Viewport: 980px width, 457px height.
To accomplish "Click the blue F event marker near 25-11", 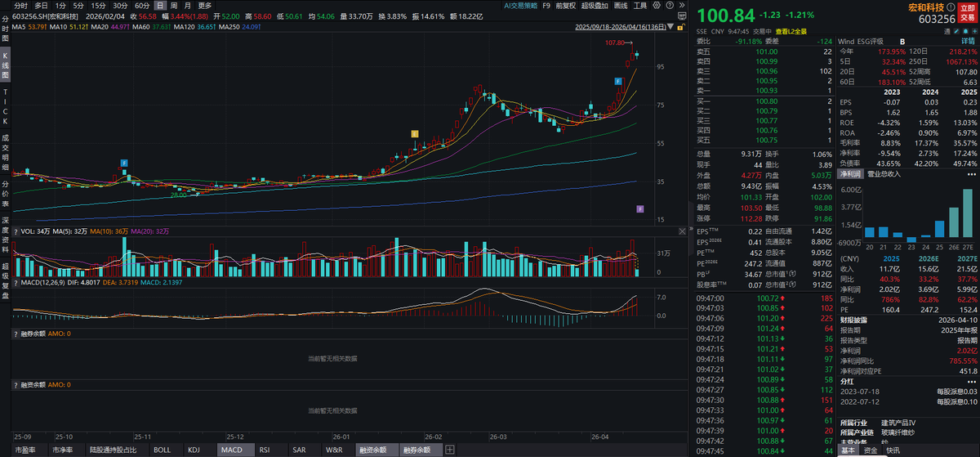I will pyautogui.click(x=123, y=164).
